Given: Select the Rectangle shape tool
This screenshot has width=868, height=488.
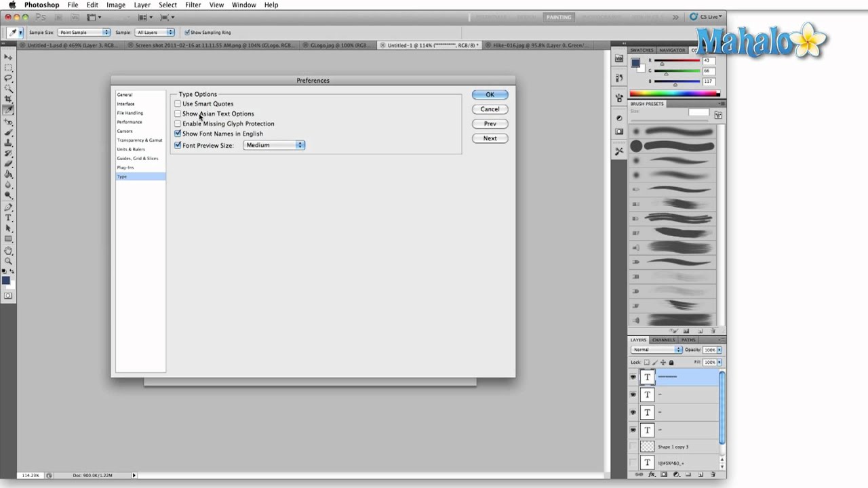Looking at the screenshot, I should pyautogui.click(x=9, y=239).
